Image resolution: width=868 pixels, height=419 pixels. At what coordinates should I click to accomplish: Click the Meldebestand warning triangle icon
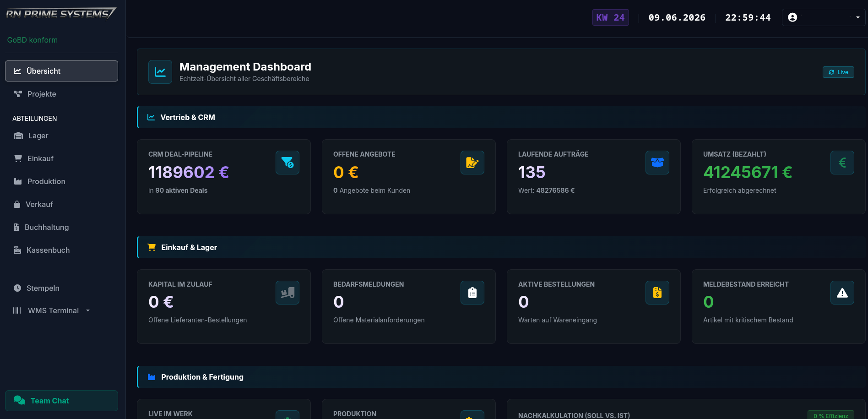click(x=842, y=293)
